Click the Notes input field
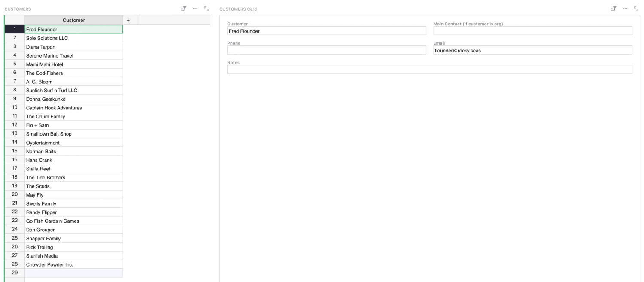 pyautogui.click(x=430, y=70)
